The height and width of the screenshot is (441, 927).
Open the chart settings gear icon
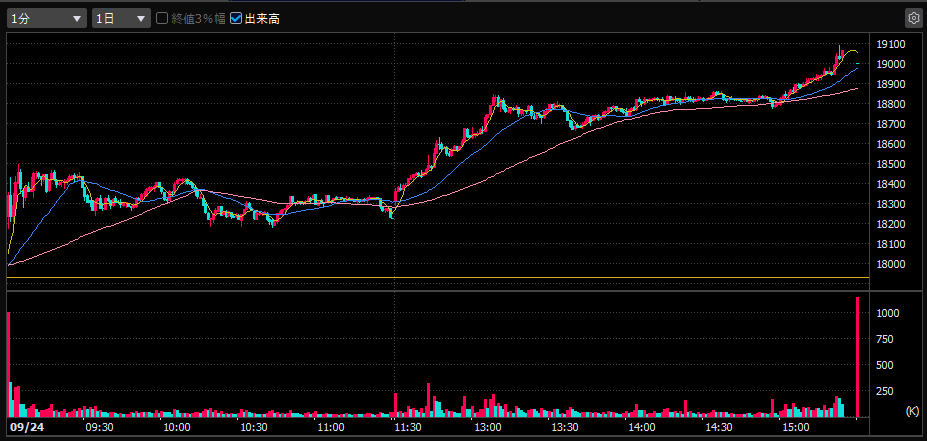(912, 18)
